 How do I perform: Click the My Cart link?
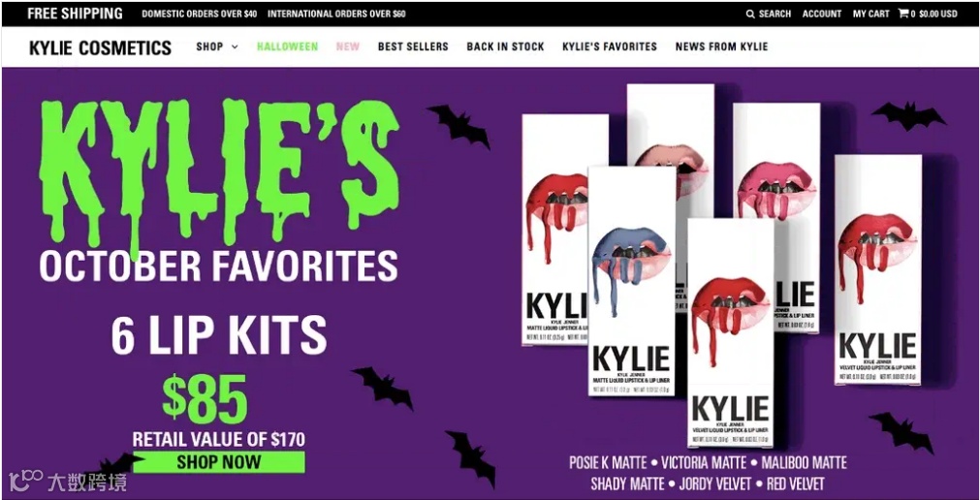pyautogui.click(x=871, y=14)
